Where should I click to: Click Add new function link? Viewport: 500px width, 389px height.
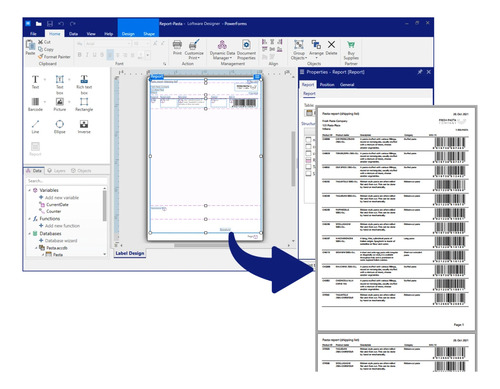[59, 226]
